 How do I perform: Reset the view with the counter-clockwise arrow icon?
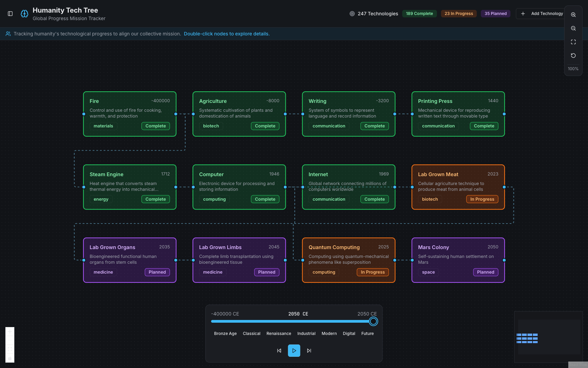point(573,56)
